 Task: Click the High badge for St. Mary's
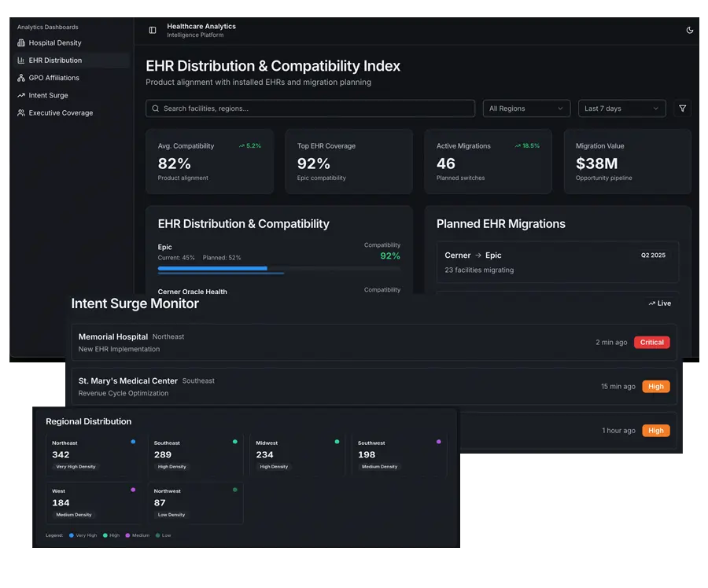click(655, 387)
